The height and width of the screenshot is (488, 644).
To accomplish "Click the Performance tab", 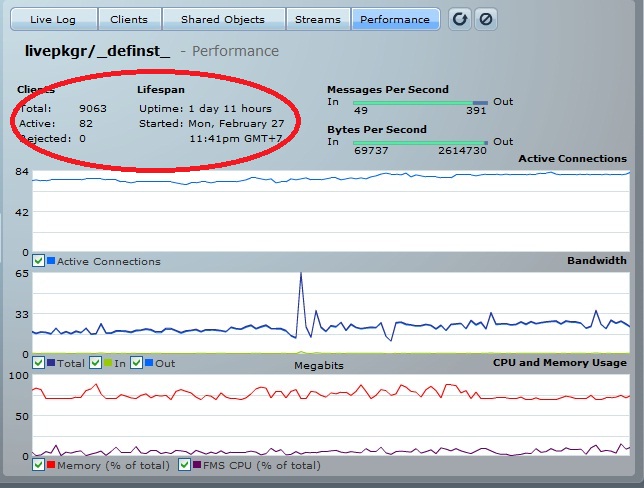I will (x=395, y=19).
